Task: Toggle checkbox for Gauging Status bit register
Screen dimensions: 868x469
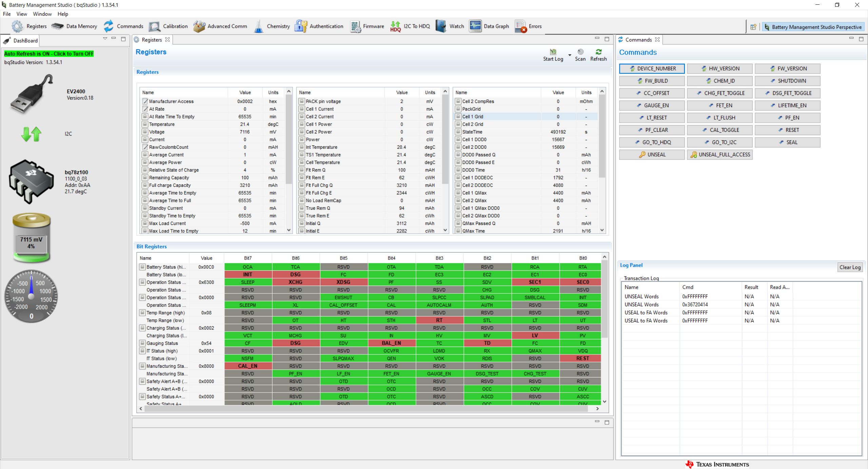Action: click(142, 343)
